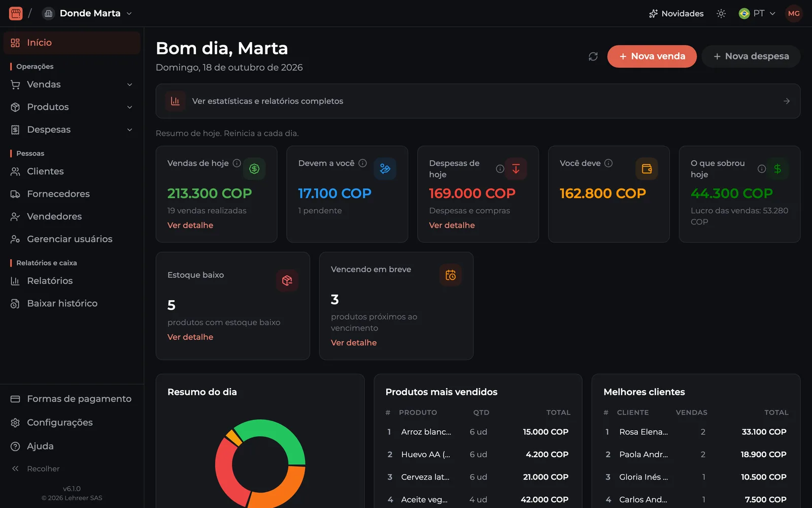812x508 pixels.
Task: Expand the Vendas sidebar menu
Action: pos(72,84)
